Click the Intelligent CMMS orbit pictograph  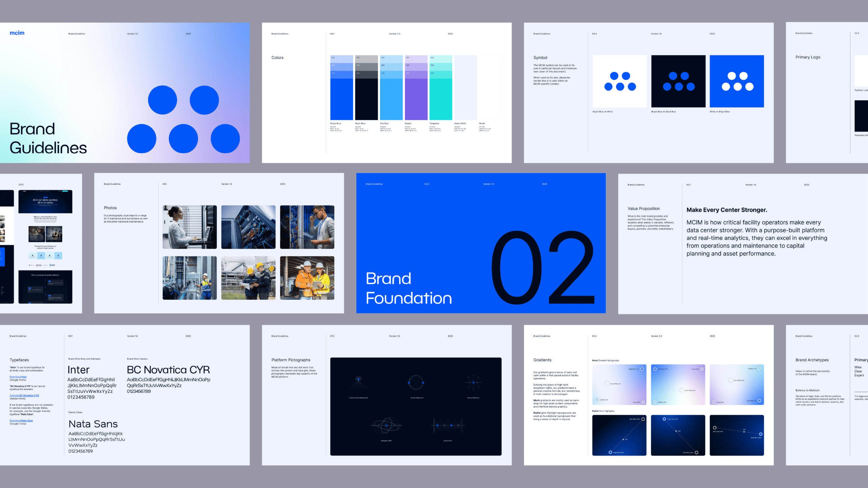(386, 425)
